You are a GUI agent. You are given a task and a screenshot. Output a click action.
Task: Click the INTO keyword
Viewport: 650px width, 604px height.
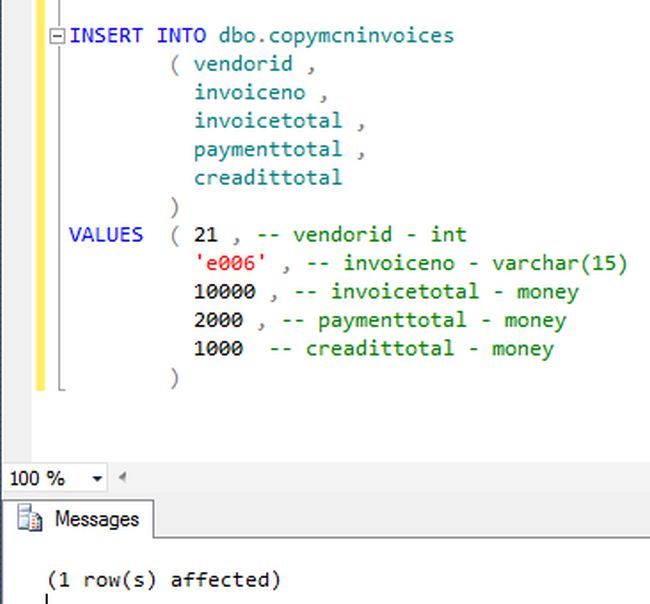coord(181,36)
